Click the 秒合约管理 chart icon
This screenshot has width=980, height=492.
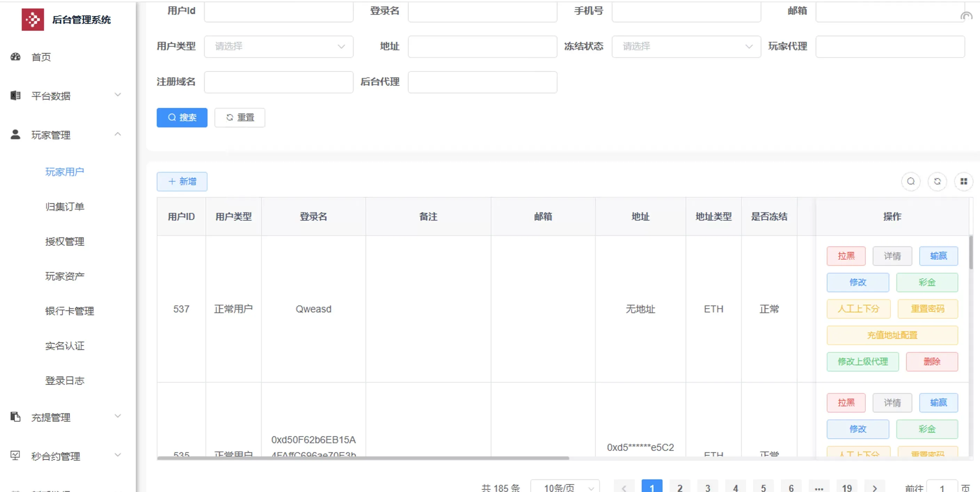pyautogui.click(x=16, y=455)
